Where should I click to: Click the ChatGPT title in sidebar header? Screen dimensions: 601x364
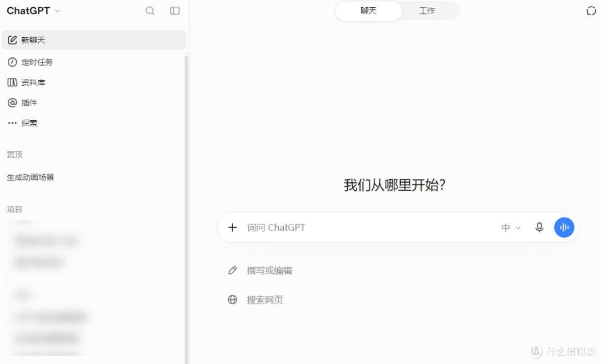point(28,11)
